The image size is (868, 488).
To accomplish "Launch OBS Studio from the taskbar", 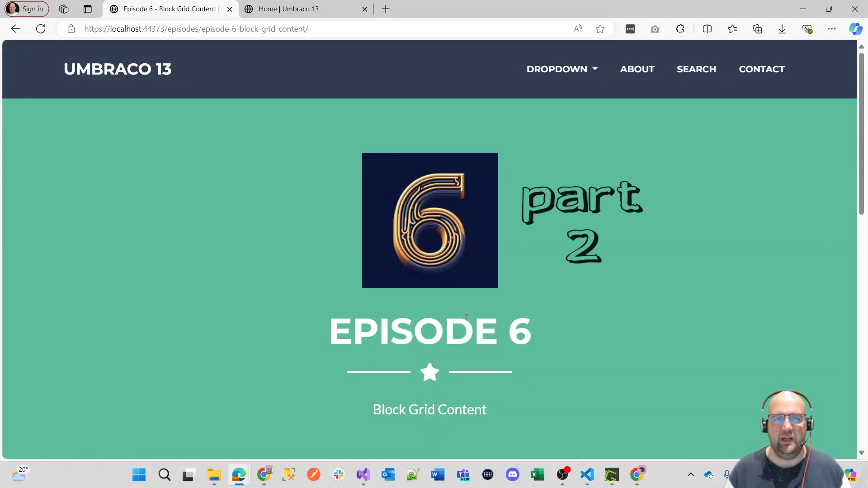I will (563, 475).
